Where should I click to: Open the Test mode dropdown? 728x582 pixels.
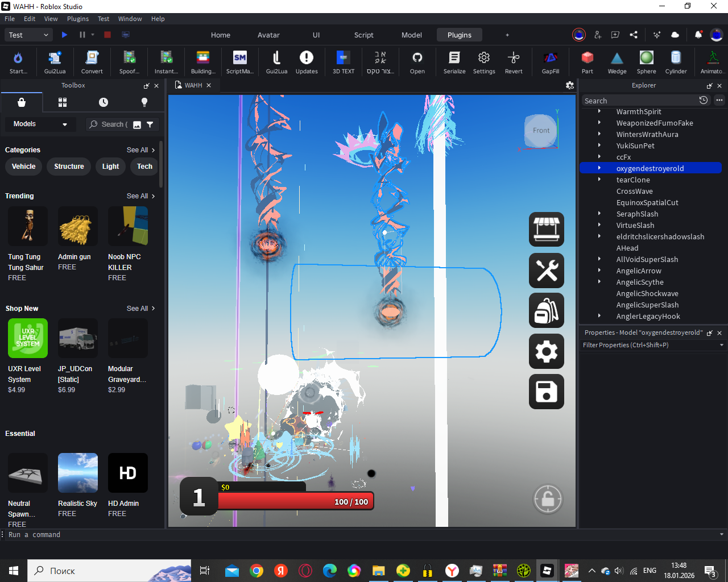(x=30, y=35)
